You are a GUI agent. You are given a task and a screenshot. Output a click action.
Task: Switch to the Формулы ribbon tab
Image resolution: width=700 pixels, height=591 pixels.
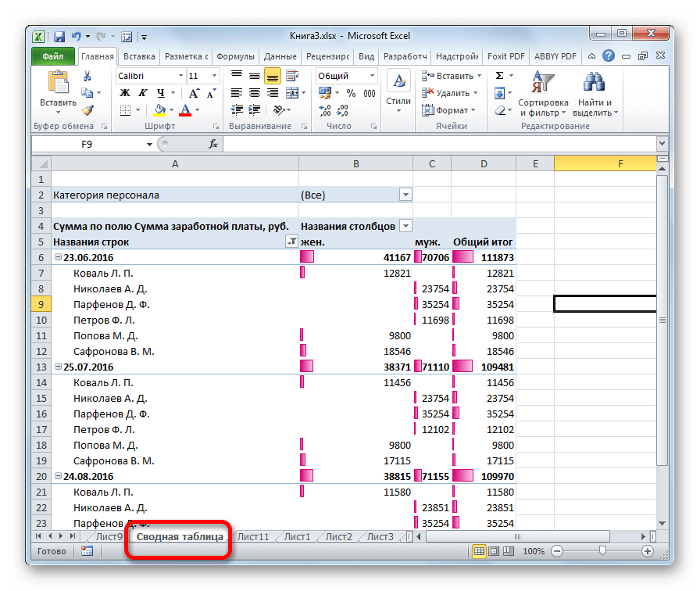[x=235, y=56]
